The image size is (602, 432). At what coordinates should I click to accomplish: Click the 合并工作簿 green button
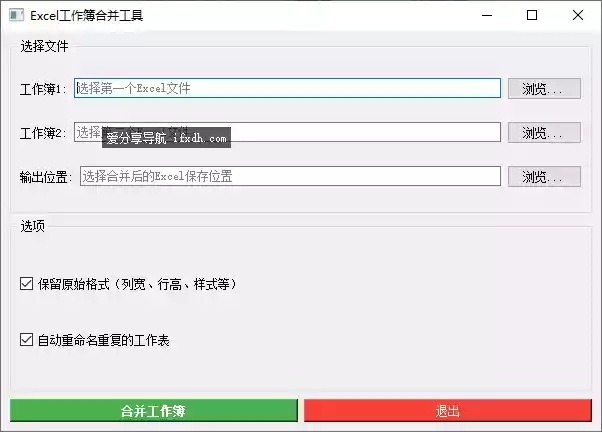(153, 411)
